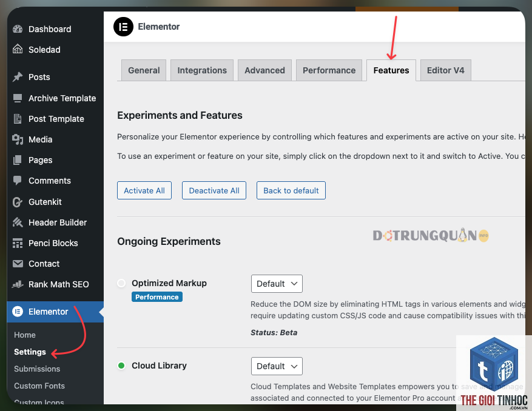Click the Posts pin icon
Viewport: 532px width, 411px height.
[x=18, y=77]
